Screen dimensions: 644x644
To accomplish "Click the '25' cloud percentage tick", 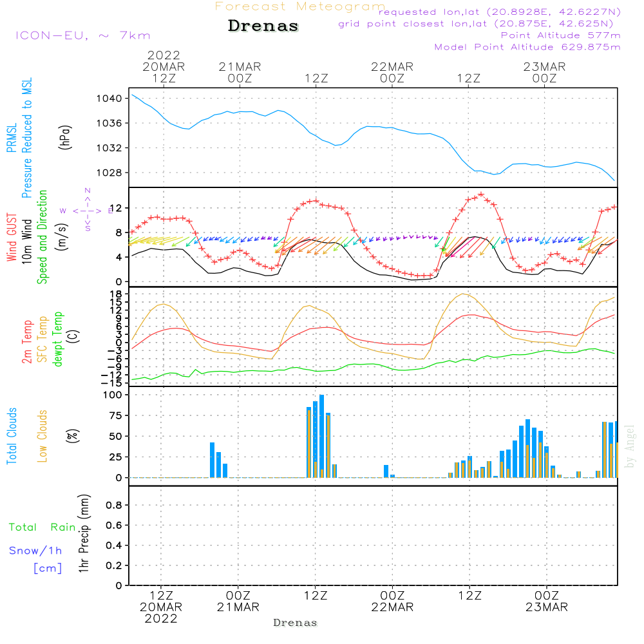I will (x=116, y=457).
